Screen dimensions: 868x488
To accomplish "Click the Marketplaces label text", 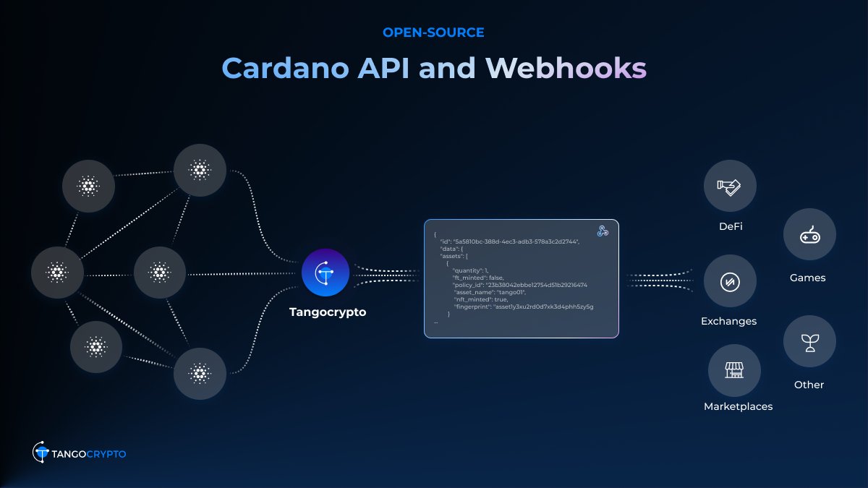I will click(738, 406).
